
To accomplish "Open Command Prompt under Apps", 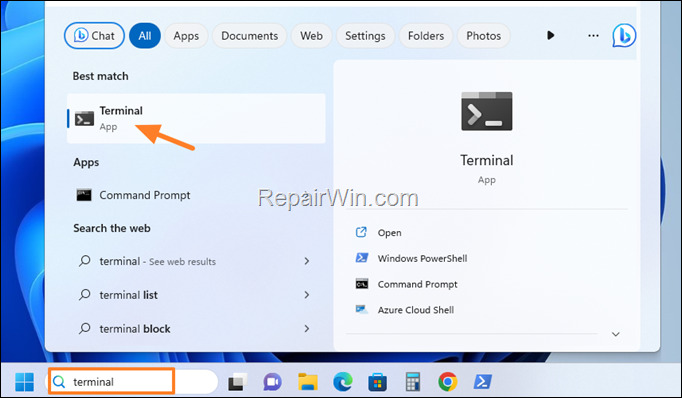I will coord(196,195).
